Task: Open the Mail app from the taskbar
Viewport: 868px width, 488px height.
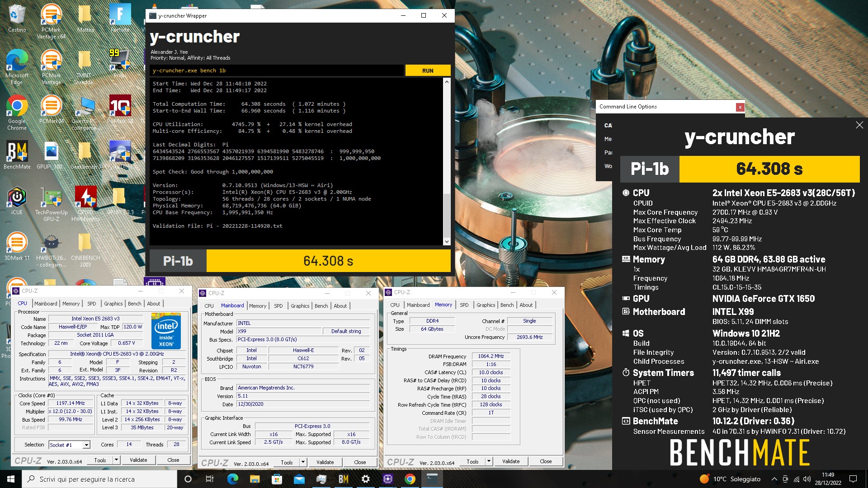Action: (299, 479)
